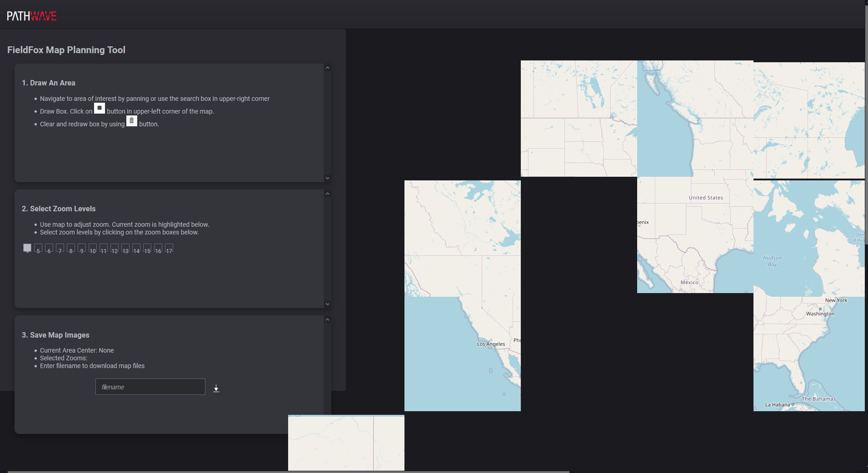The image size is (868, 473).
Task: Click the New York label on the map
Action: tap(836, 300)
